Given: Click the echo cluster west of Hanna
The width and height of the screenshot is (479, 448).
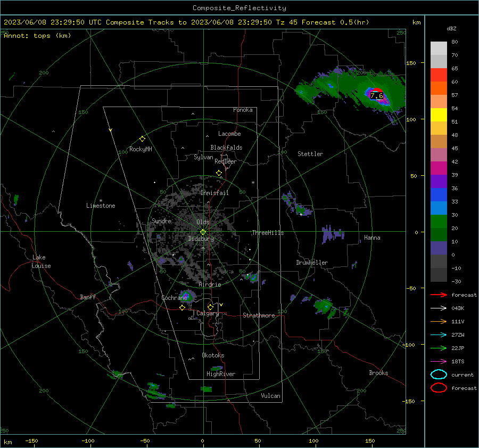Looking at the screenshot, I should tap(332, 234).
